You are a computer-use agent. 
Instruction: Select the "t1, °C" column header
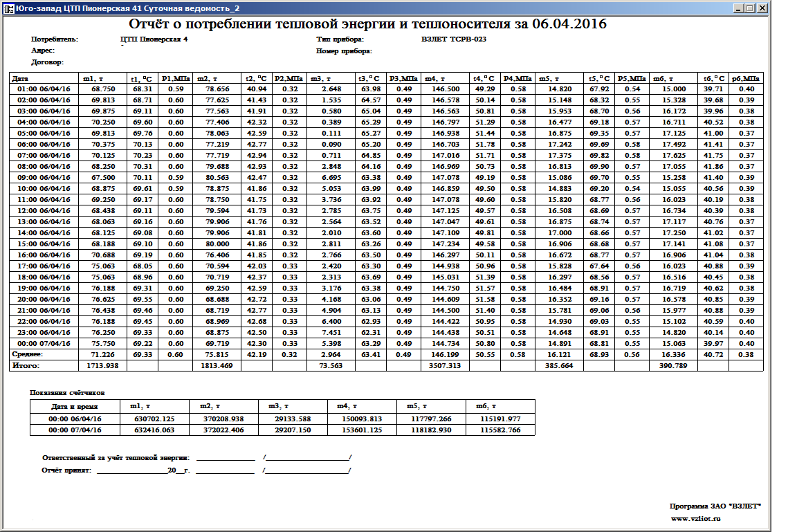point(141,79)
